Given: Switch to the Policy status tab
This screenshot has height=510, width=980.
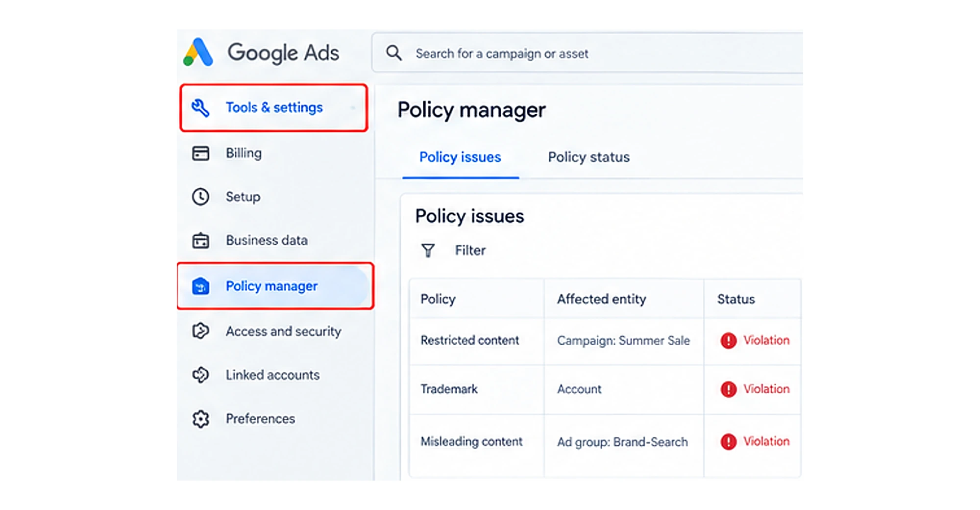Looking at the screenshot, I should 588,157.
